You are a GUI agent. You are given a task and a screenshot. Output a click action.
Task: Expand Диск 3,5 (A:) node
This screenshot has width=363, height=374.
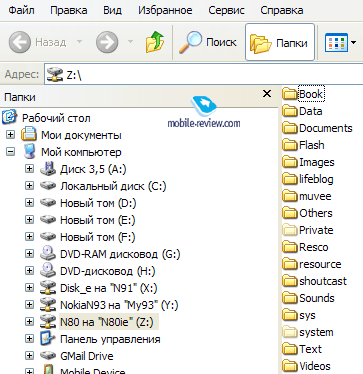point(29,169)
